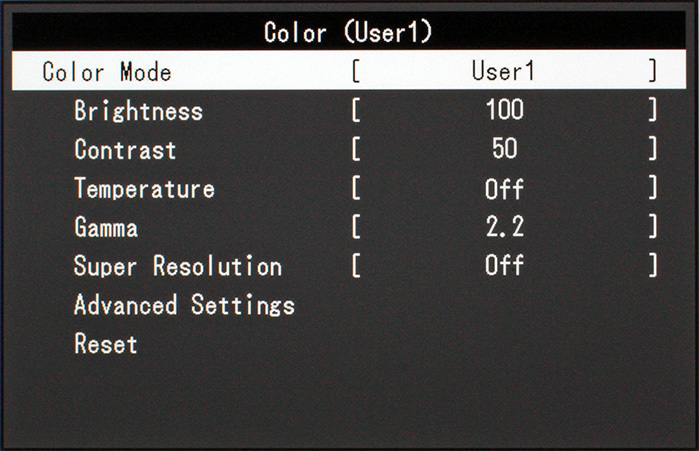Toggle the Super Resolution setting

177,266
